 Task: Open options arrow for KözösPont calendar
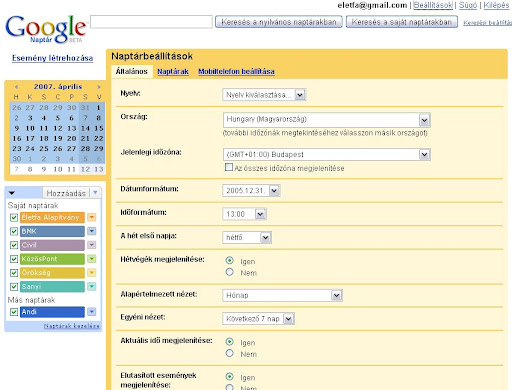click(x=92, y=259)
